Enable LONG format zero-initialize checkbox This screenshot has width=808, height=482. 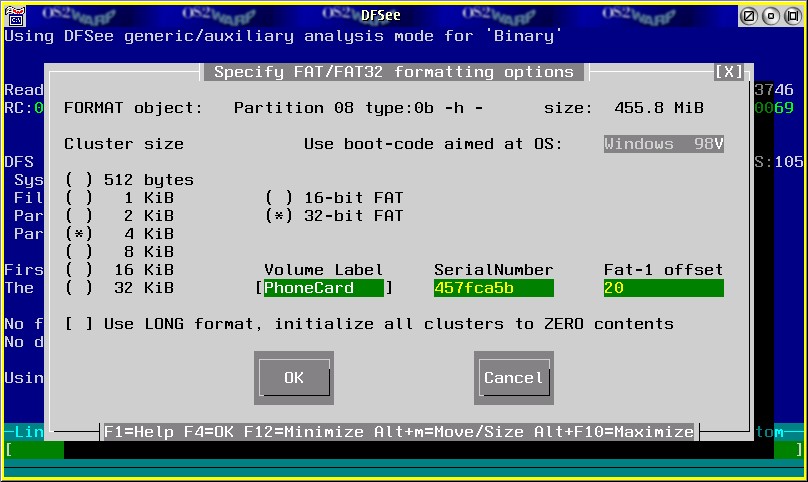(x=369, y=324)
